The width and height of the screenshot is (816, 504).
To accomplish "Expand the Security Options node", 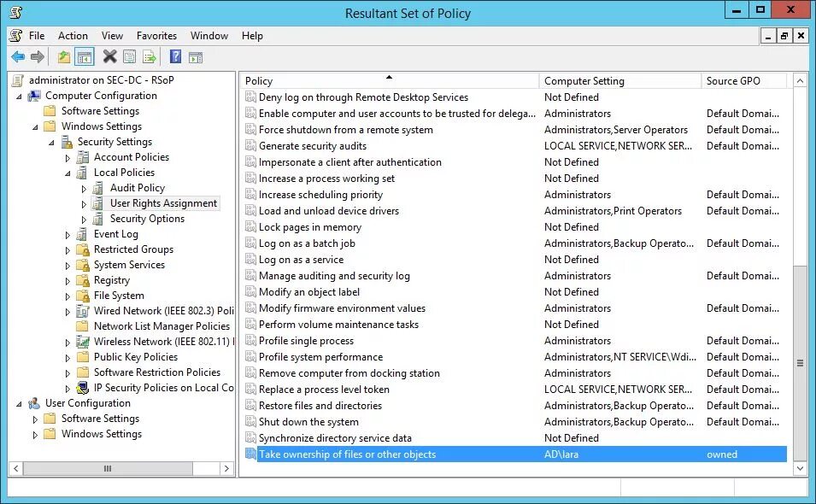I will coord(84,219).
